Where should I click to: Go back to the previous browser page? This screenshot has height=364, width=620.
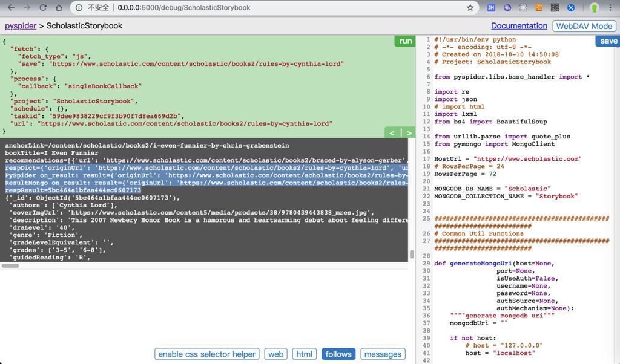pos(11,7)
